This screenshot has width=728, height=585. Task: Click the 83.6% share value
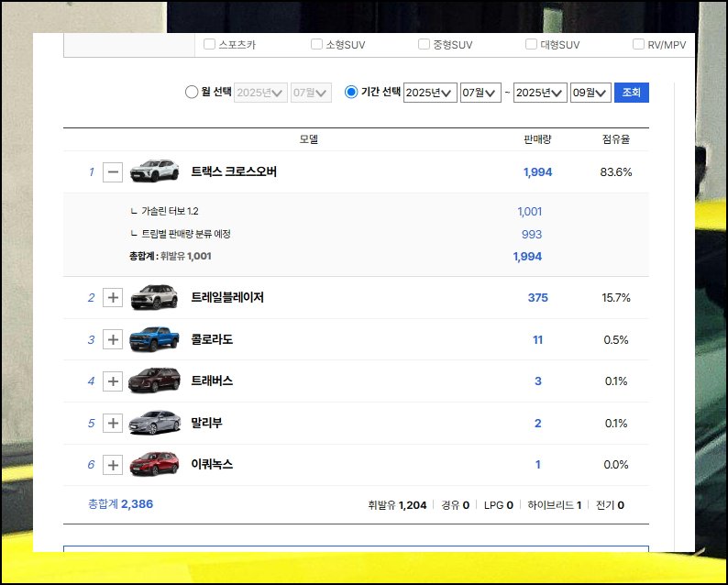(x=616, y=172)
